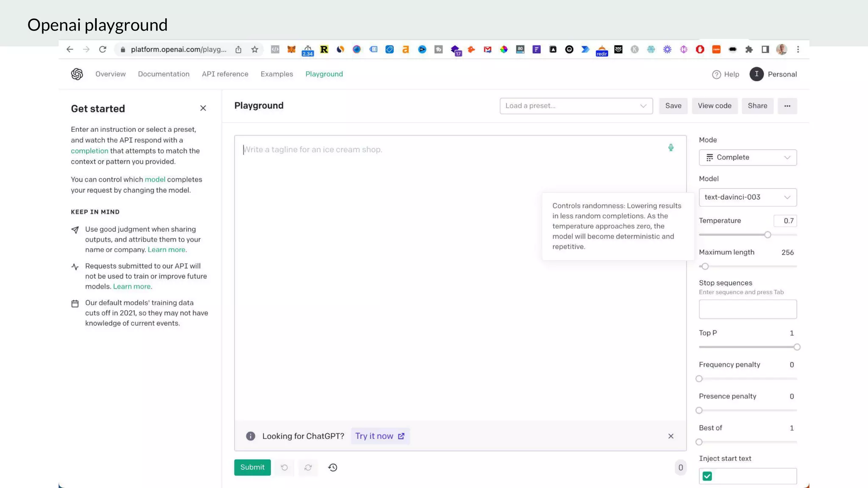The image size is (868, 488).
Task: Open the Load a preset dropdown
Action: (576, 106)
